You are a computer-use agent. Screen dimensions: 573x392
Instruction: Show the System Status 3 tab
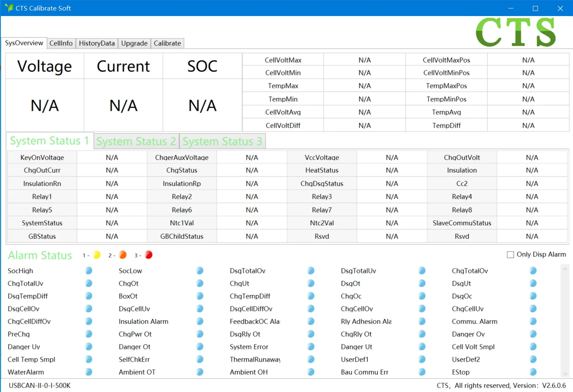coord(222,141)
